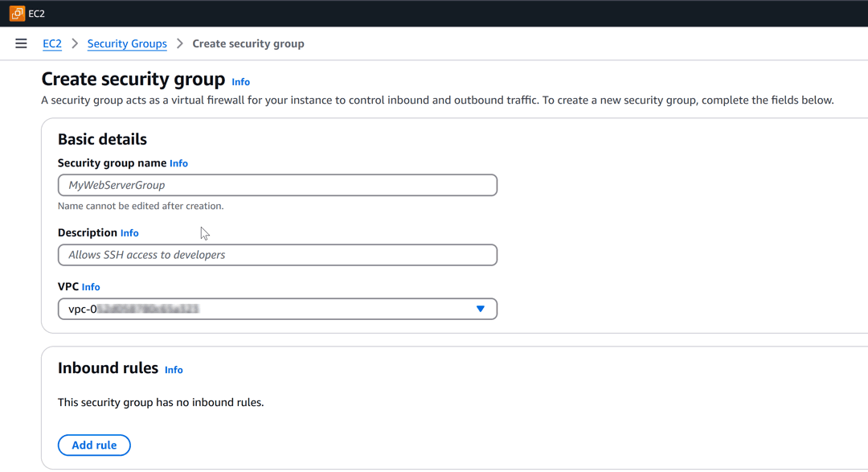Click the EC2 label in top bar
868x472 pixels.
click(x=36, y=14)
